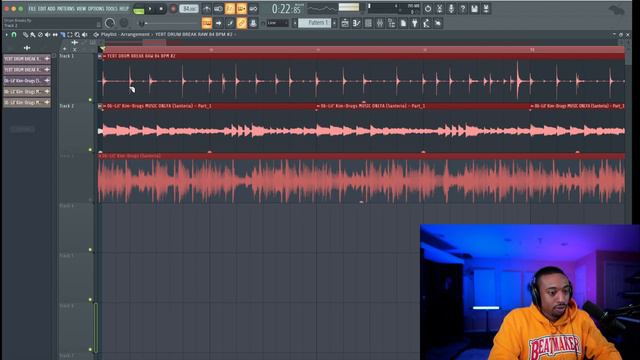
Task: Click the arrow right of Pattern 1 selector
Action: (334, 23)
